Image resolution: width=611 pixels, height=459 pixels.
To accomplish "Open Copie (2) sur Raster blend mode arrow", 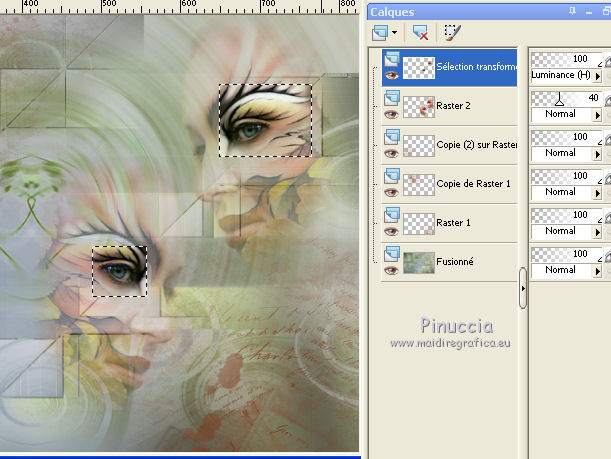I will click(x=597, y=154).
